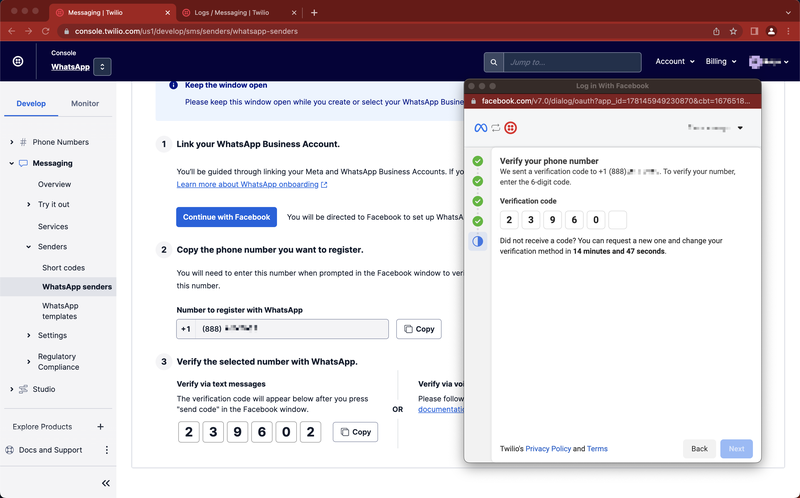This screenshot has width=800, height=498.
Task: Open the browser side panel icon
Action: 754,32
